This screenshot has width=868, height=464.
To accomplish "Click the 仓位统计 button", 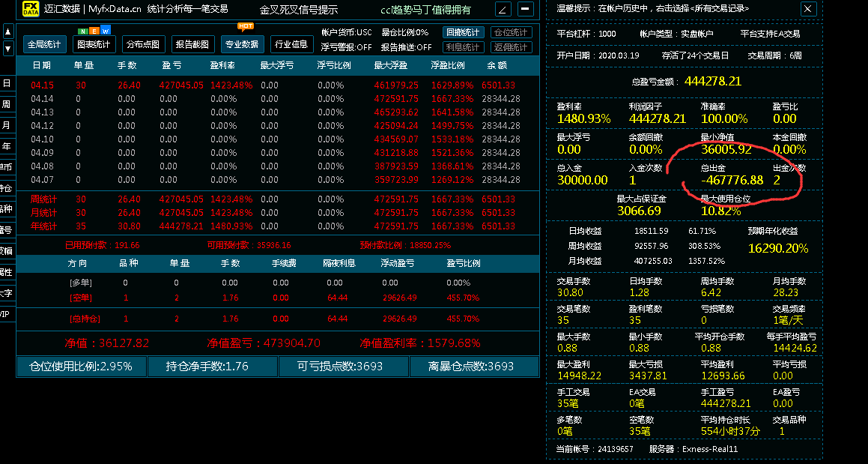I will point(511,32).
